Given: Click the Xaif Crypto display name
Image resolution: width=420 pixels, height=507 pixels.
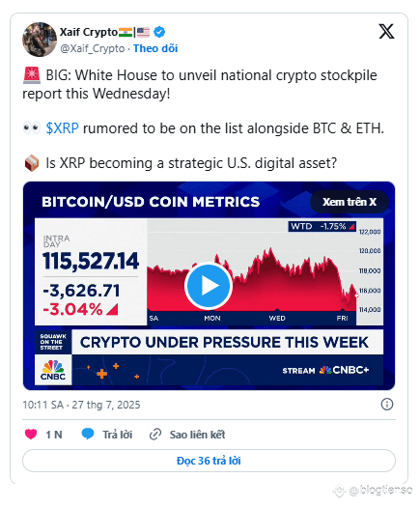Looking at the screenshot, I should (89, 32).
